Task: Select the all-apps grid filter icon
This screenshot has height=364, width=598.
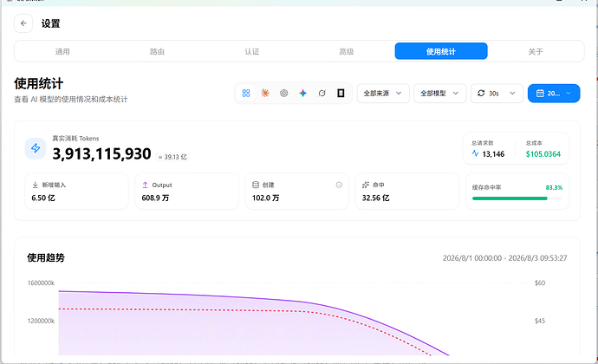Action: [x=246, y=93]
